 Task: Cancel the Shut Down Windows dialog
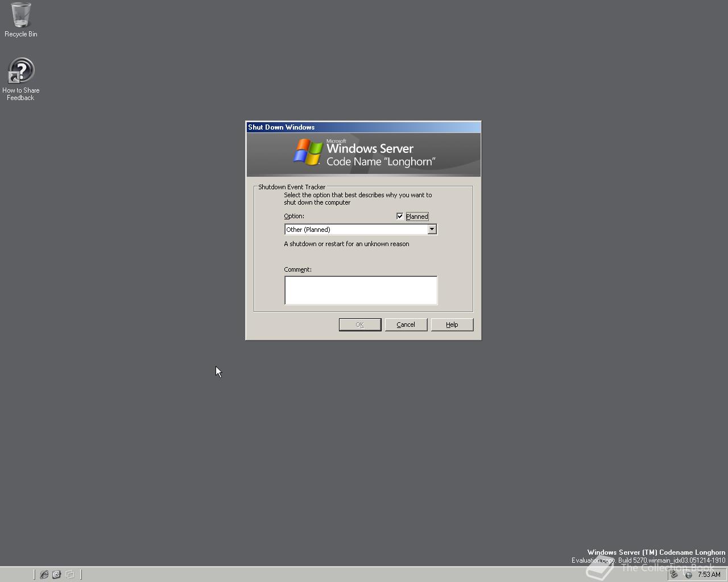pos(406,325)
